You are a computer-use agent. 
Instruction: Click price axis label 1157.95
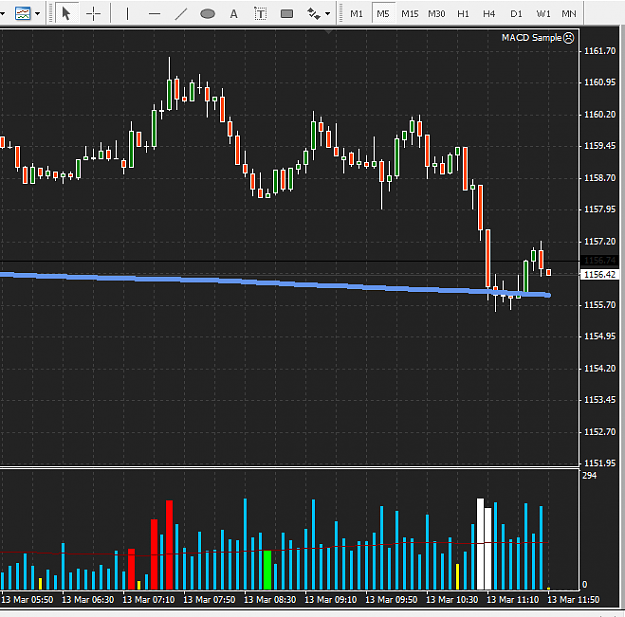click(600, 209)
